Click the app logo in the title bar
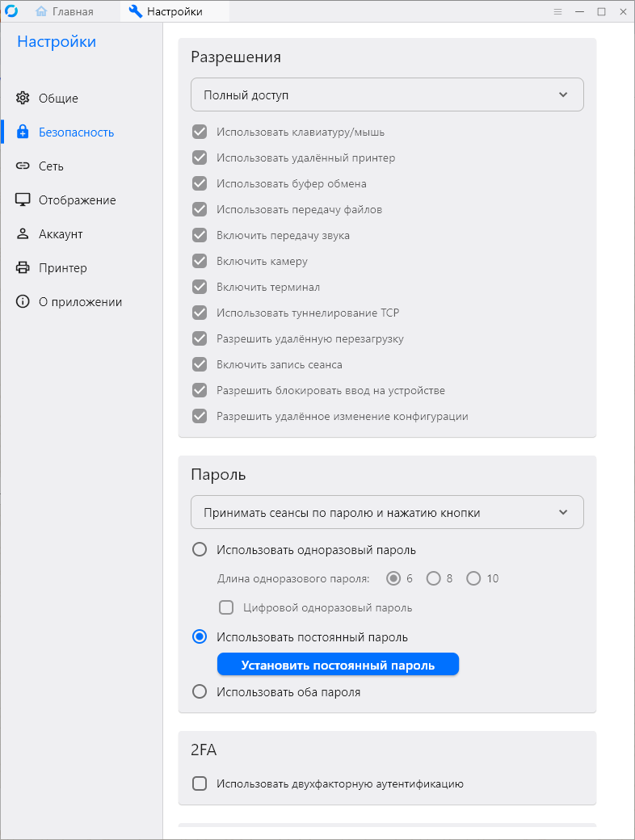The width and height of the screenshot is (635, 840). [11, 11]
